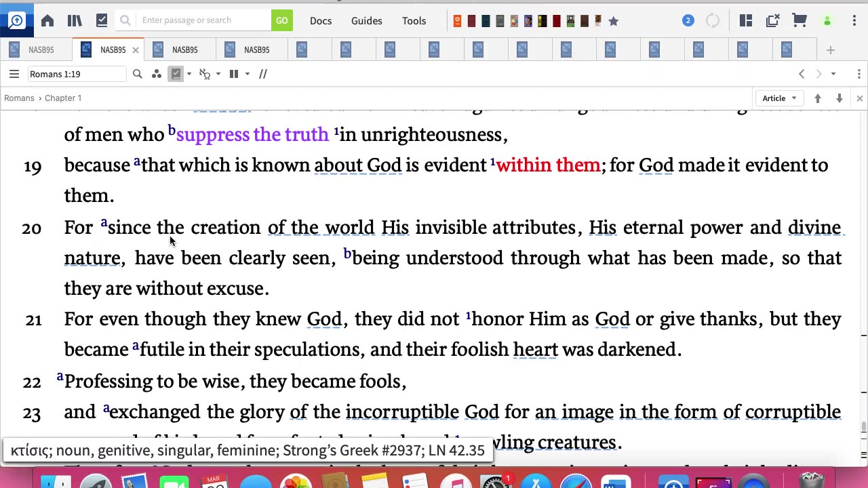Viewport: 868px width, 488px height.
Task: Open footnote b before 'being understood'
Action: pos(347,253)
